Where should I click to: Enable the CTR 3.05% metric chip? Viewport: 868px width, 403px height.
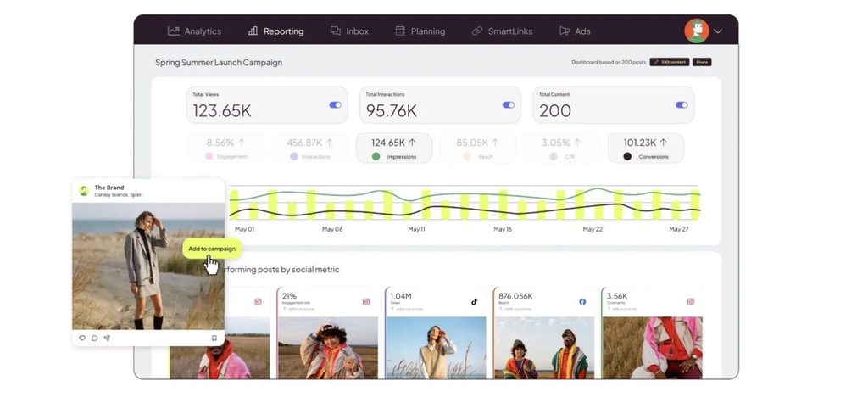pos(562,148)
